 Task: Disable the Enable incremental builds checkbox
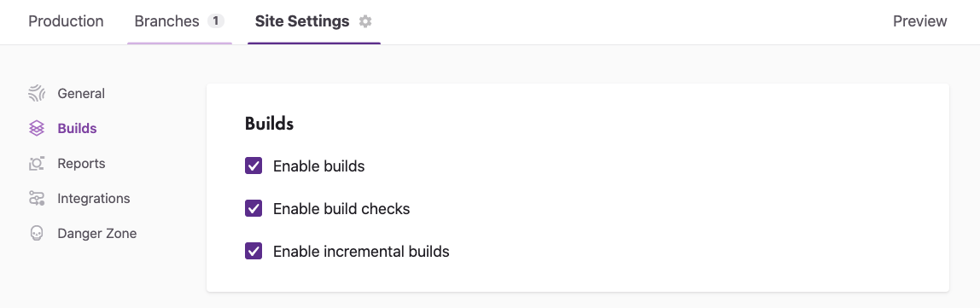(254, 251)
